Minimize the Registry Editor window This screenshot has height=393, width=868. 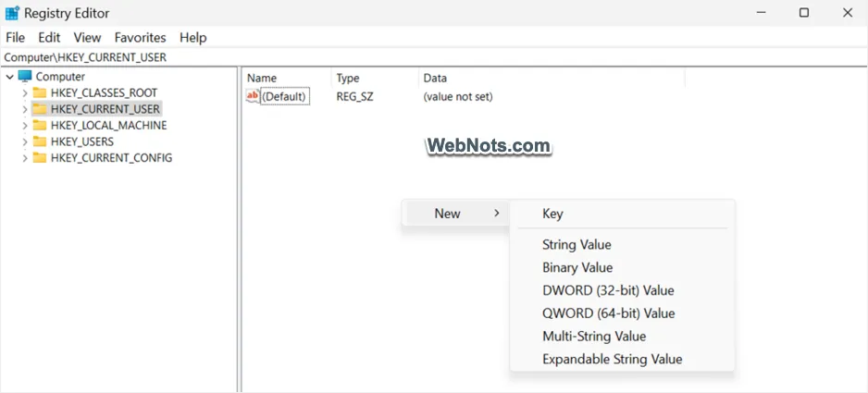pyautogui.click(x=762, y=13)
